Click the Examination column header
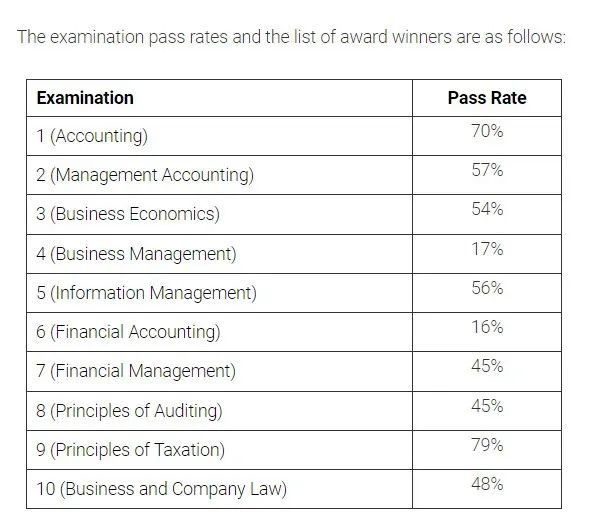The width and height of the screenshot is (592, 518). coord(85,98)
